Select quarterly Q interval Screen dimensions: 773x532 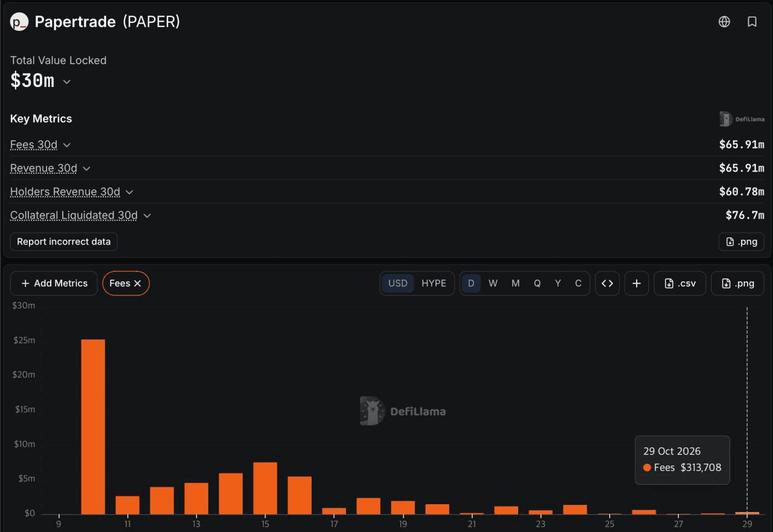click(x=537, y=283)
